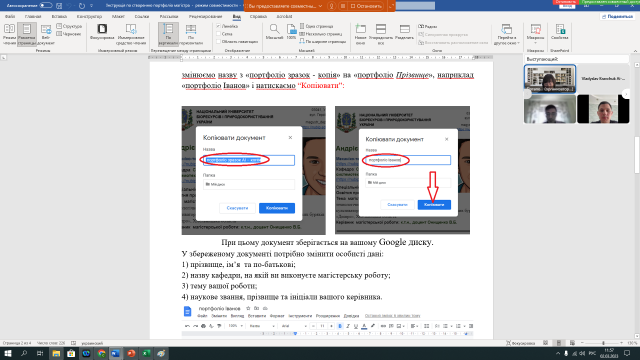Expand the sharing bar title dropdown arrow
The width and height of the screenshot is (640, 360).
coord(320,6)
